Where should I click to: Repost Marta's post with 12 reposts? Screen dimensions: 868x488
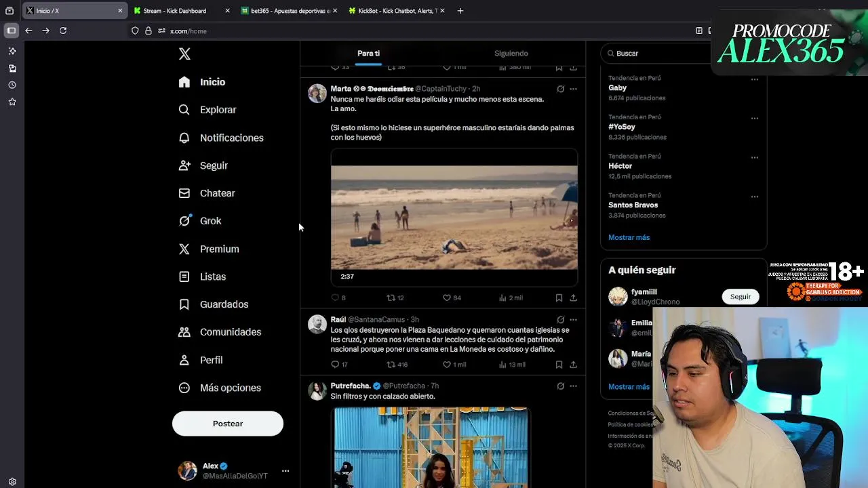point(395,298)
